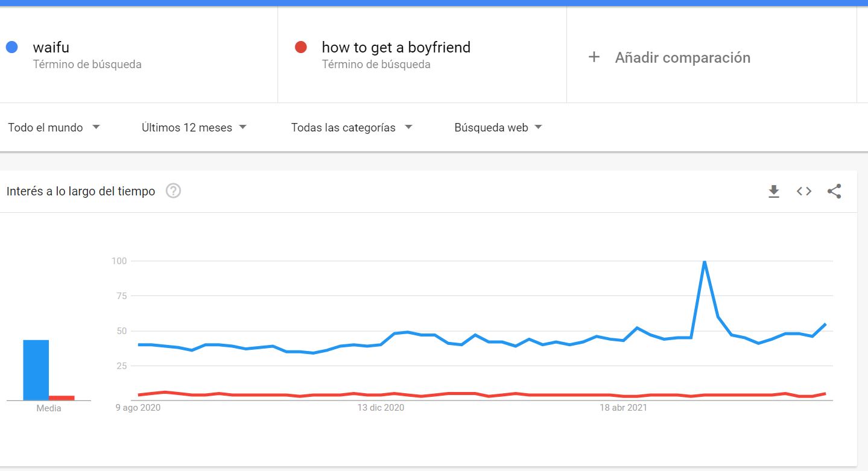Click the 13 dic 2020 date label
This screenshot has width=868, height=471.
pos(381,408)
